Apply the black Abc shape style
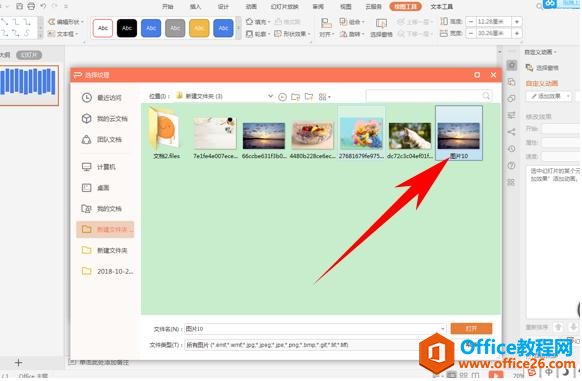The height and width of the screenshot is (381, 582). [x=127, y=28]
